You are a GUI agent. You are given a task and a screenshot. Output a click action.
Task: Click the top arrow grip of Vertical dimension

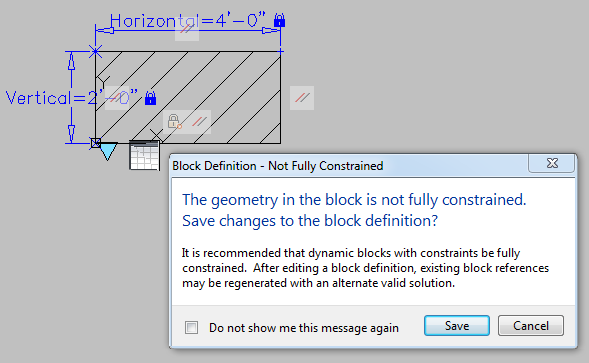click(x=71, y=61)
